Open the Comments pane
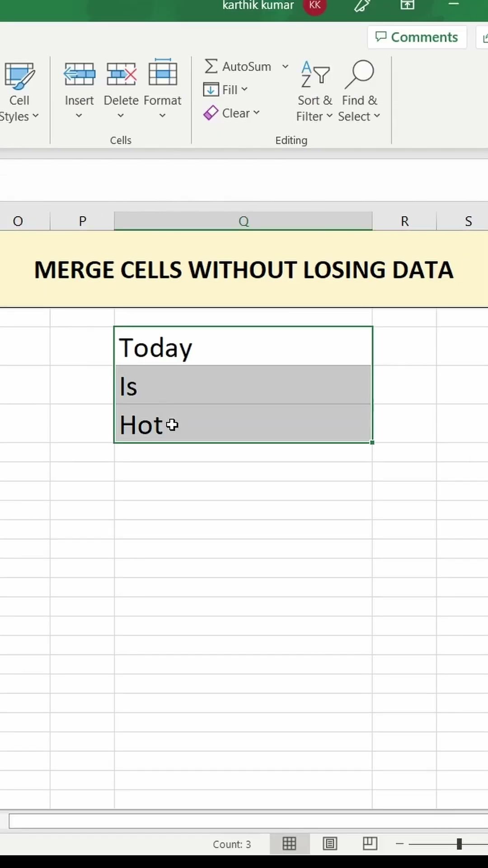The image size is (488, 868). click(417, 37)
